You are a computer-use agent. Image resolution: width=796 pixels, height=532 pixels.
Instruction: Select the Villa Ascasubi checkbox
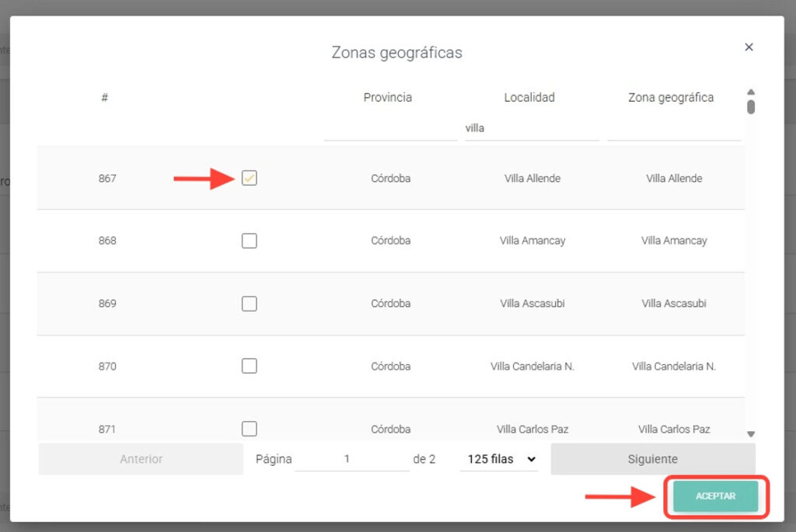click(249, 304)
